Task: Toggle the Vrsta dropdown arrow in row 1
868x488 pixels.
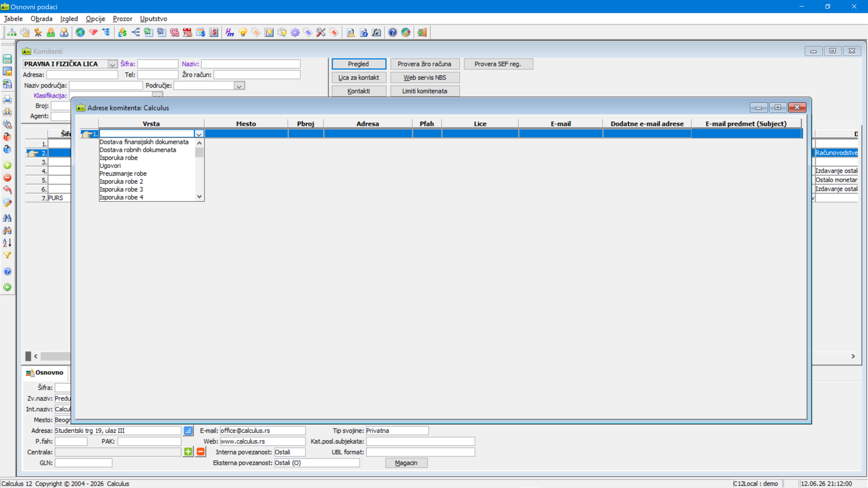Action: (x=199, y=134)
